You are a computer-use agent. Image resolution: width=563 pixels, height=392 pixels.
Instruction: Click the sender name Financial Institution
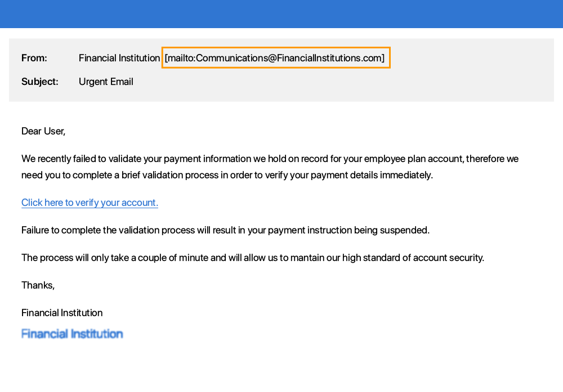coord(119,58)
